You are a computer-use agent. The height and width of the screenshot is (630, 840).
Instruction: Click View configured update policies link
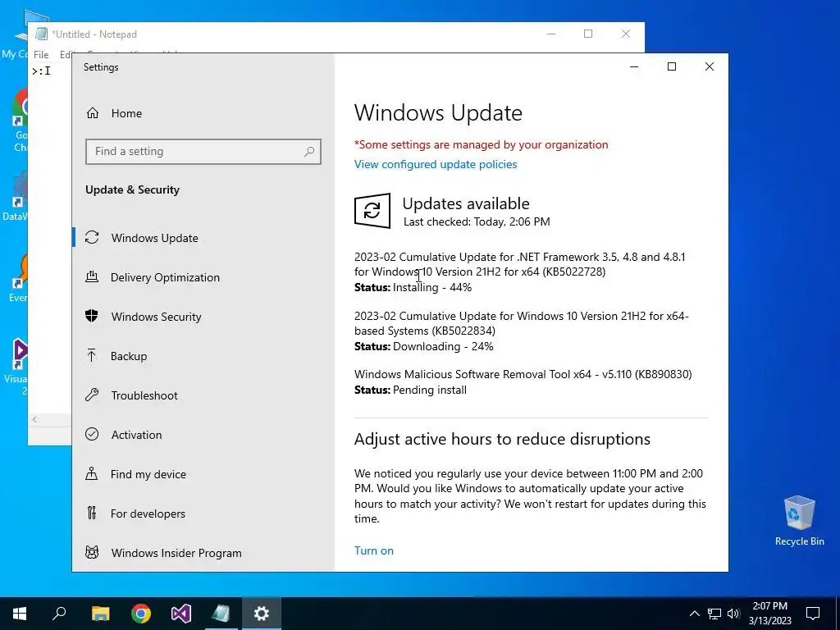tap(436, 164)
